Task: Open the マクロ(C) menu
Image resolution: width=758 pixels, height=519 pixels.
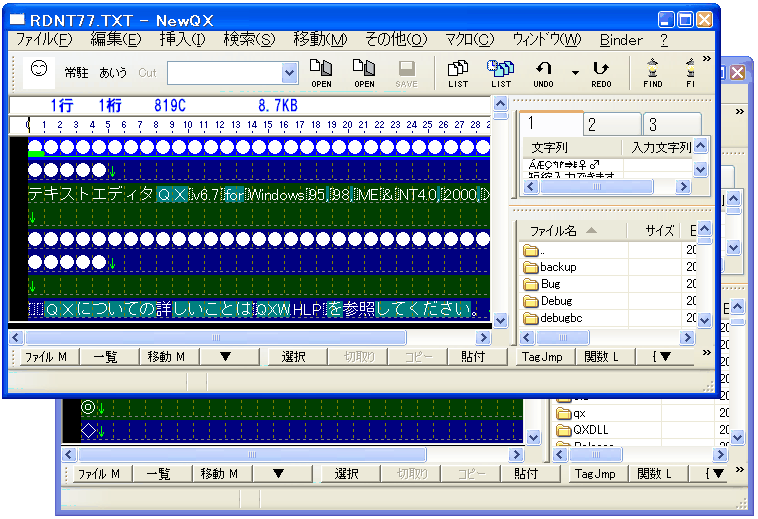Action: pyautogui.click(x=469, y=40)
